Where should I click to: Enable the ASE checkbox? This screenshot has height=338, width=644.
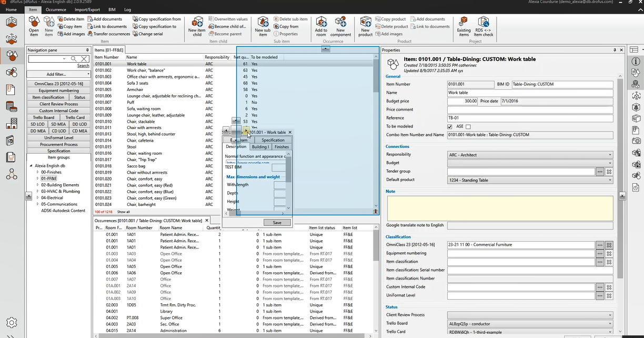pyautogui.click(x=468, y=126)
